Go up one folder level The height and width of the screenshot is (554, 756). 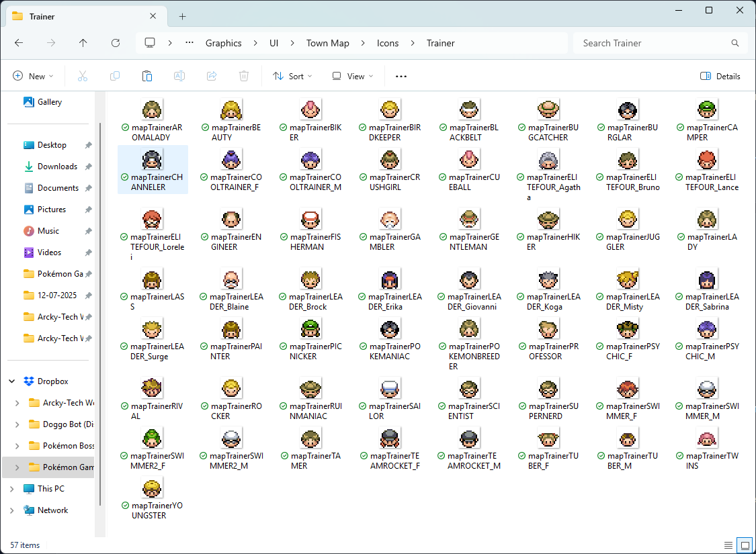pyautogui.click(x=83, y=43)
